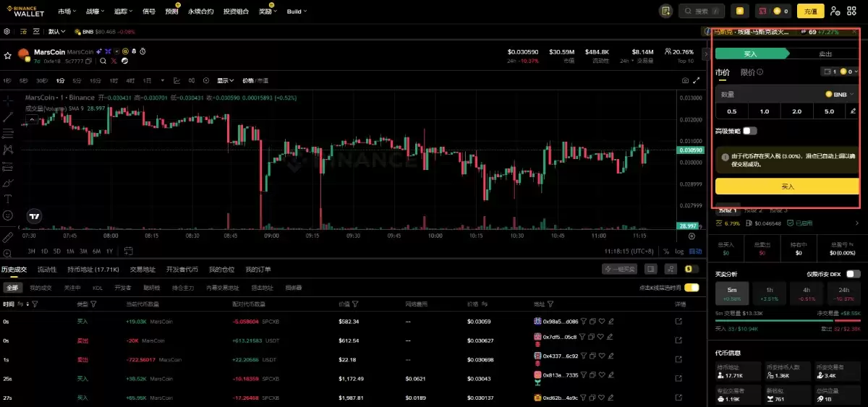
Task: Open the settings gear icon below the logo
Action: coord(7,32)
